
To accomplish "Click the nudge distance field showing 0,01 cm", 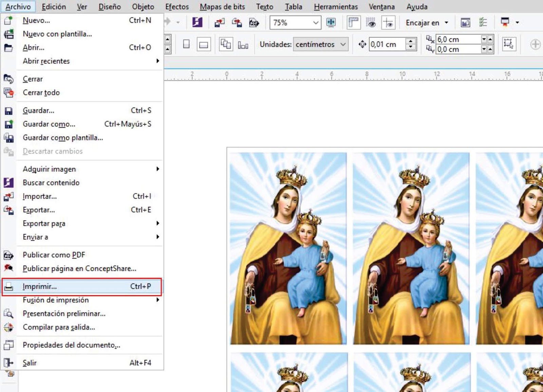I will point(387,44).
